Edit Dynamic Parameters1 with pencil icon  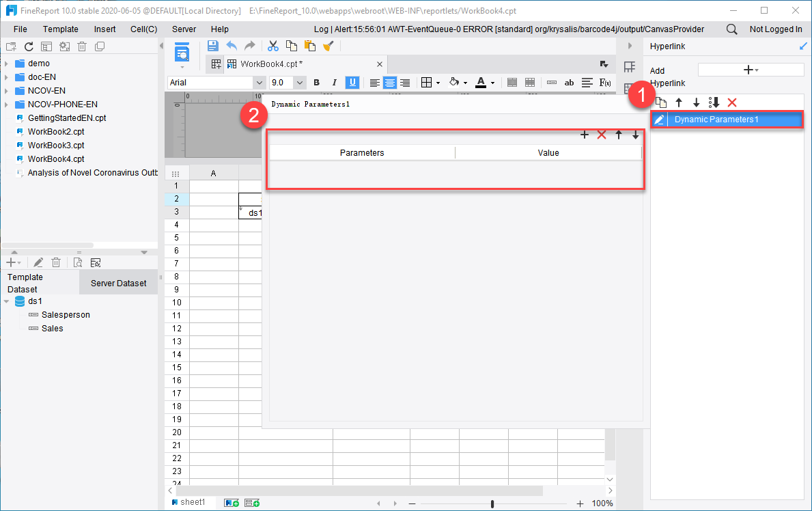pyautogui.click(x=659, y=120)
